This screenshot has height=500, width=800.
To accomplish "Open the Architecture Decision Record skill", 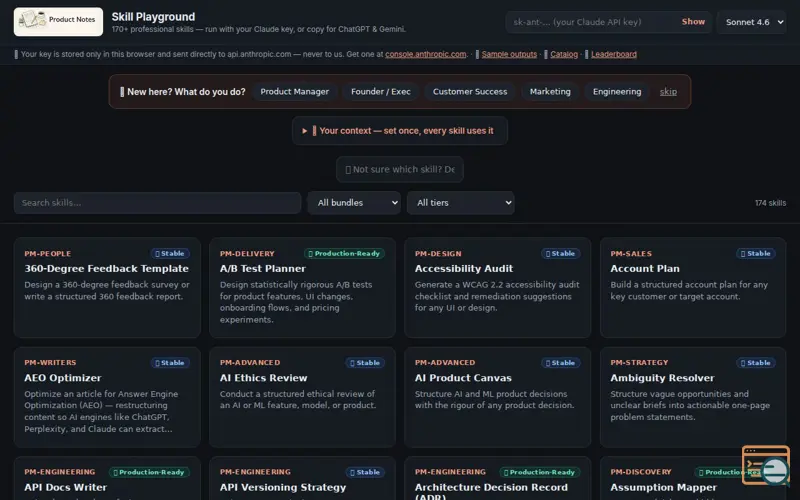I will pos(497,479).
